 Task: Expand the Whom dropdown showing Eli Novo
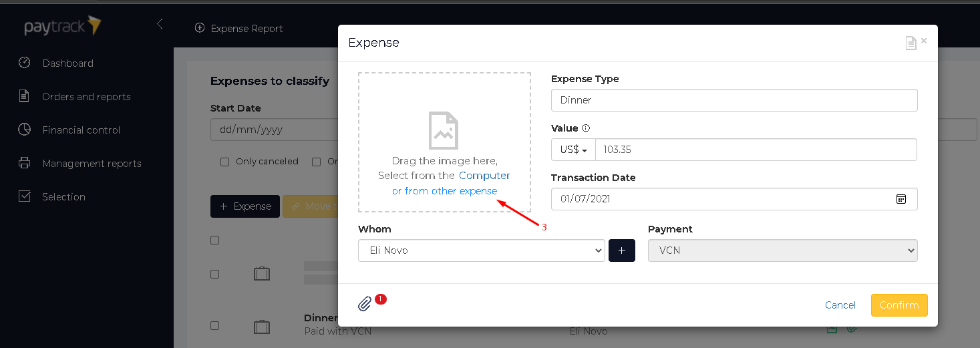pyautogui.click(x=482, y=250)
